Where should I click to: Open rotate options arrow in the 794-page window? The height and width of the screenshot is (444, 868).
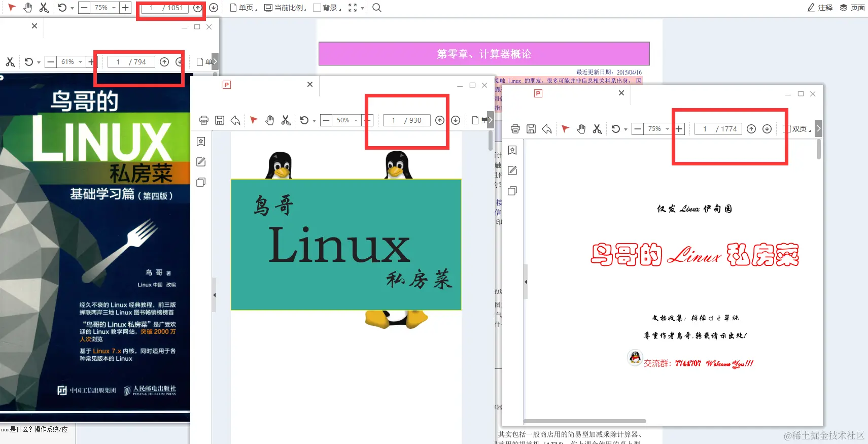click(x=39, y=62)
